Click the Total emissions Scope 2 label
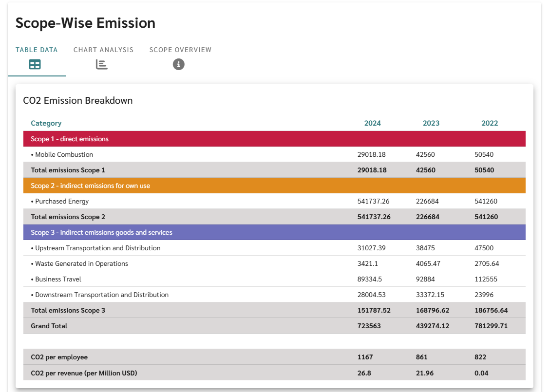The width and height of the screenshot is (549, 392). pyautogui.click(x=68, y=217)
